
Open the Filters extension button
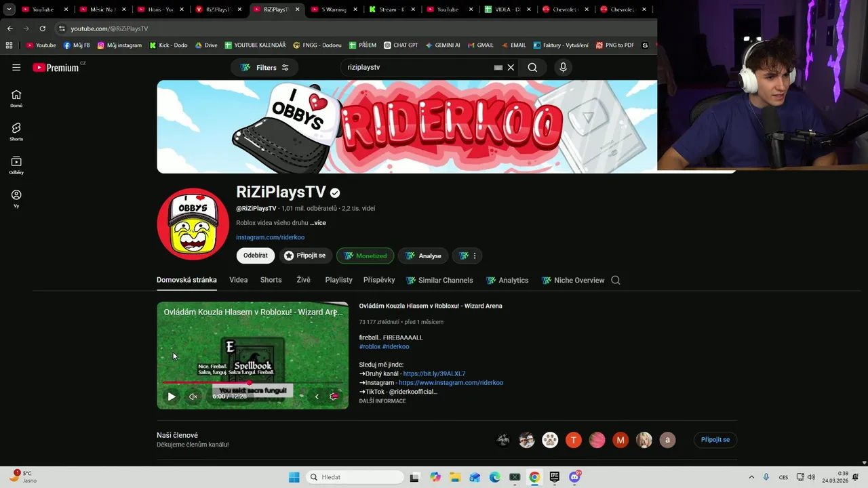[x=264, y=67]
